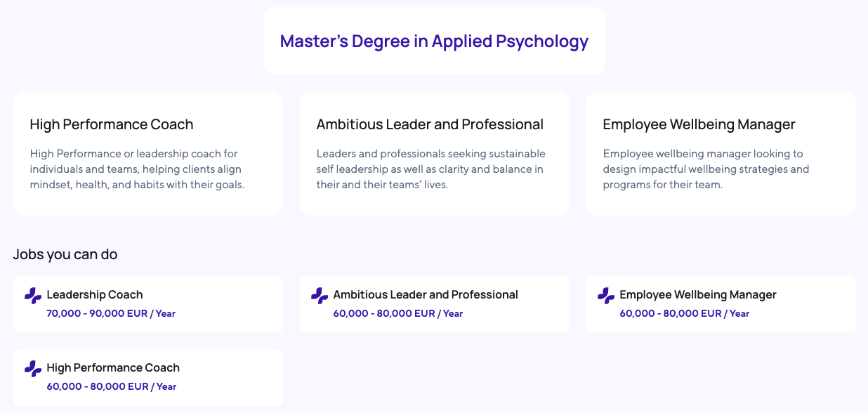Click the icon beside Leadership Coach job
The height and width of the screenshot is (413, 868).
[33, 296]
